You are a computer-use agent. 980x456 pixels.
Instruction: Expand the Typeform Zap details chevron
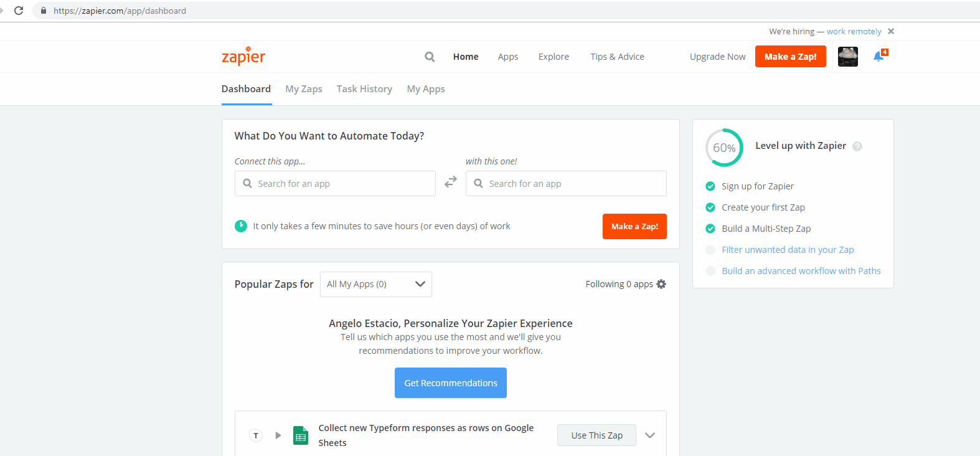pos(650,435)
